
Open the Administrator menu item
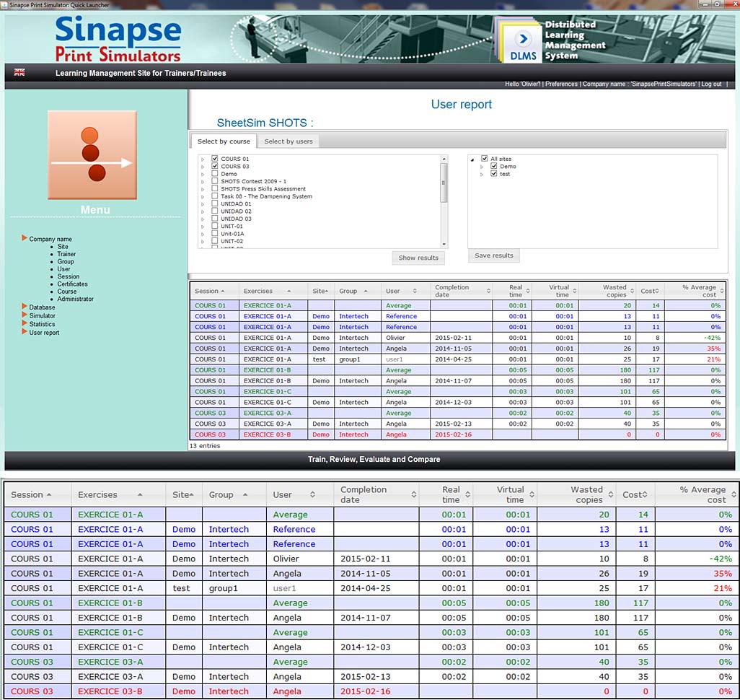point(76,299)
